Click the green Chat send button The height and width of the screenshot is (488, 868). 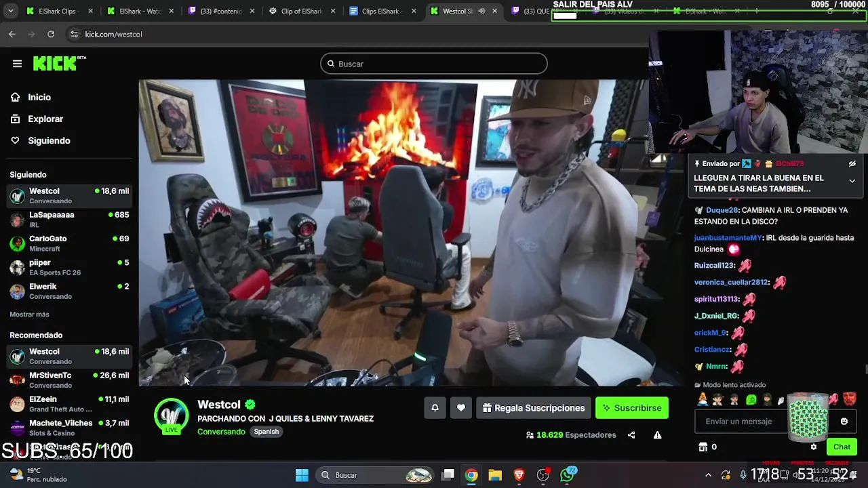point(842,447)
